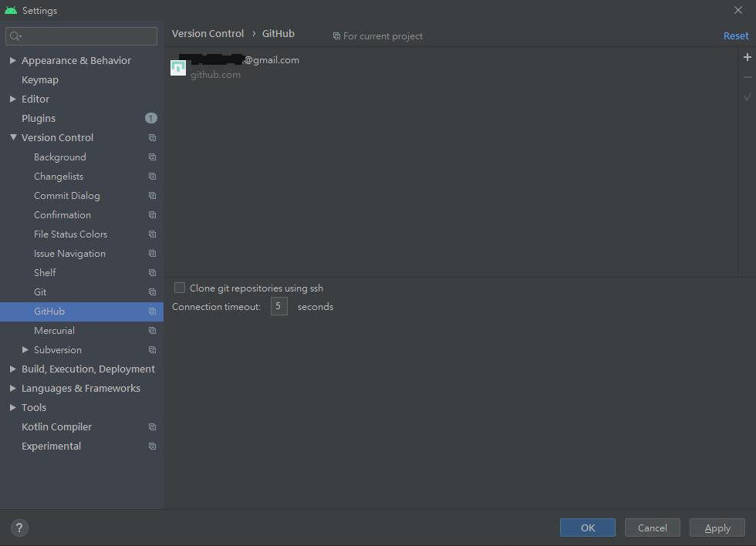Click the project-level icon beside Git
This screenshot has width=756, height=546.
coord(153,292)
